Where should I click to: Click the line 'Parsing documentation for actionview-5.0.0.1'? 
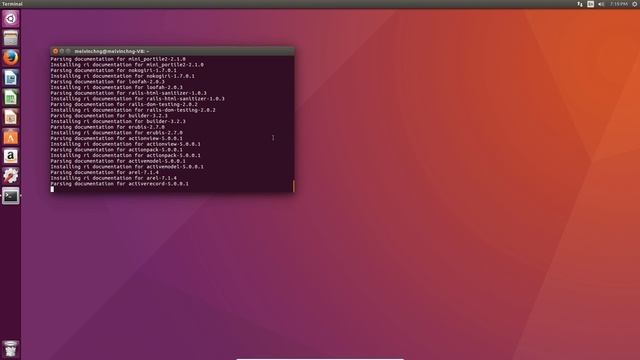click(x=117, y=138)
